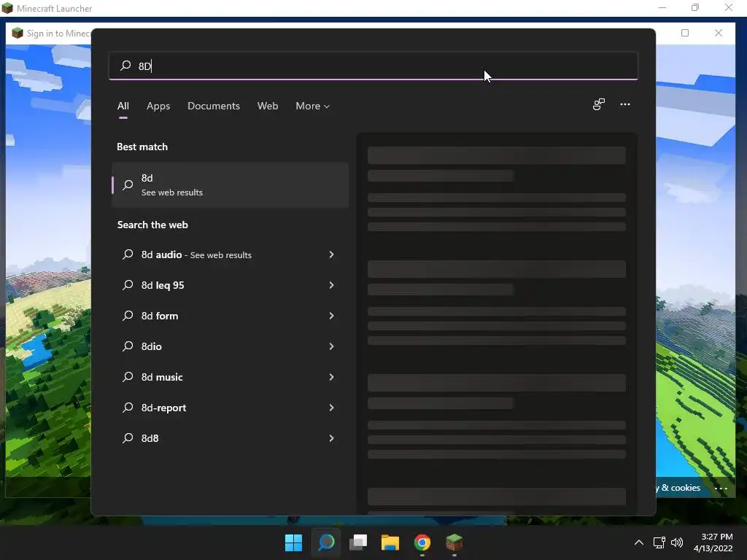Expand the 8dio chevron

click(x=331, y=346)
